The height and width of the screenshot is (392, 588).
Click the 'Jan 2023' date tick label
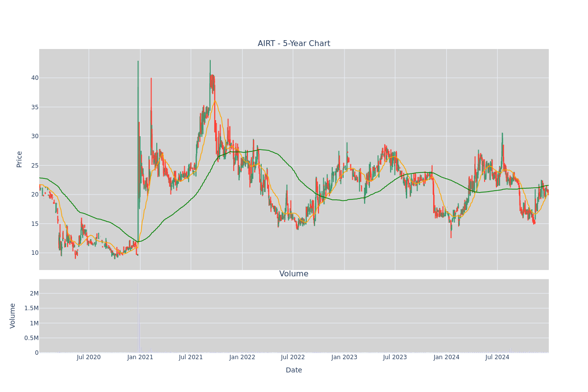pos(344,357)
